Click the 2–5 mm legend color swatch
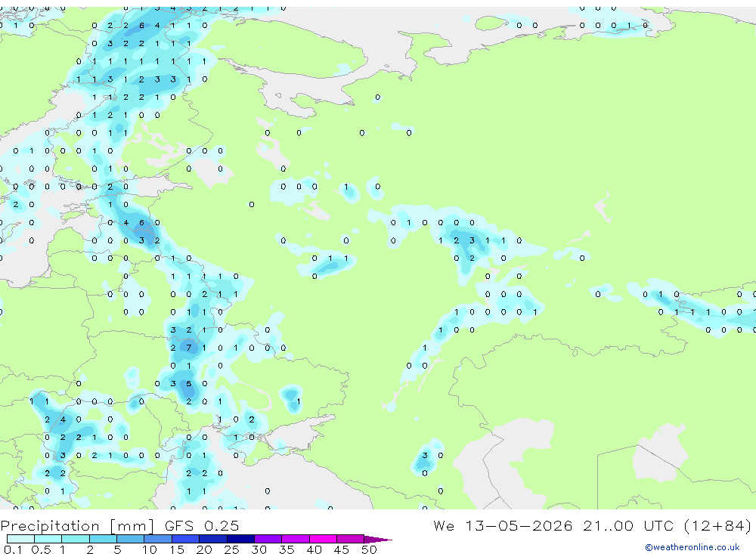 [103, 539]
